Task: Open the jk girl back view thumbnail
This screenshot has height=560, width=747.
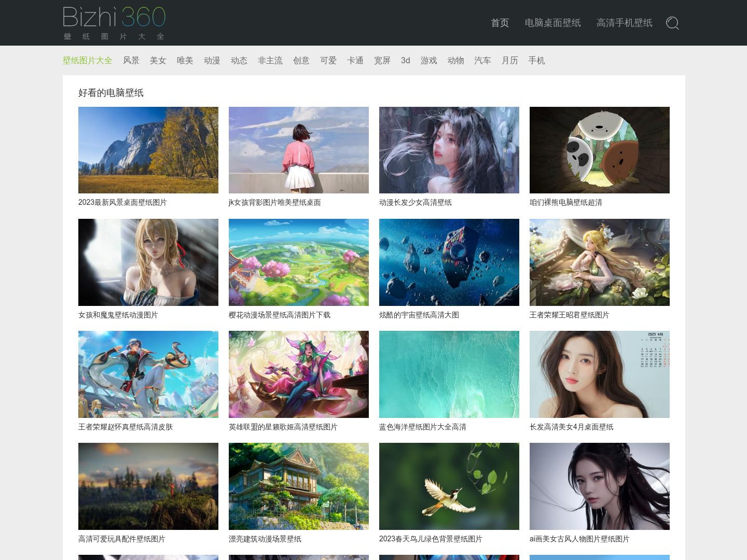Action: pos(299,150)
